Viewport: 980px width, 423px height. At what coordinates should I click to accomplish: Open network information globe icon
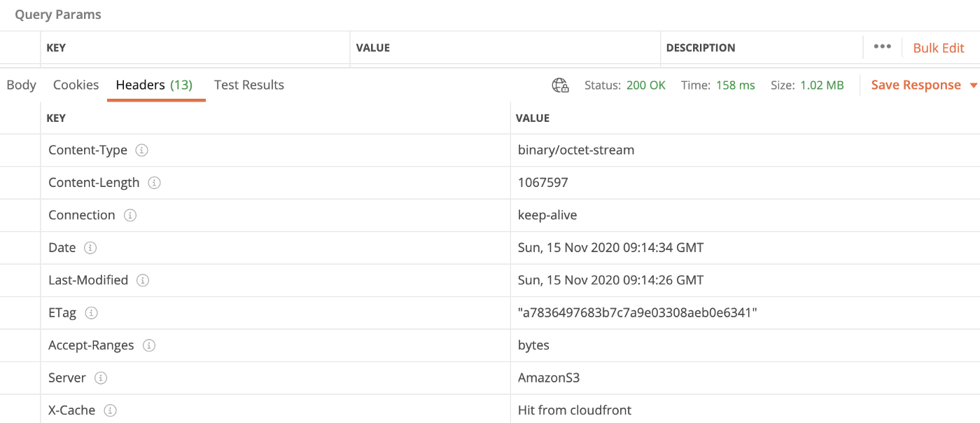[560, 85]
